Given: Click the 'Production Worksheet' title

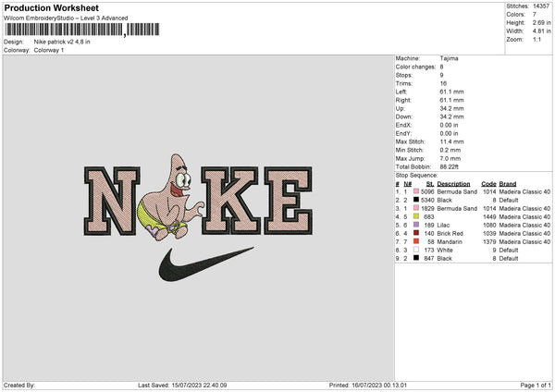Looking at the screenshot, I should coord(51,7).
